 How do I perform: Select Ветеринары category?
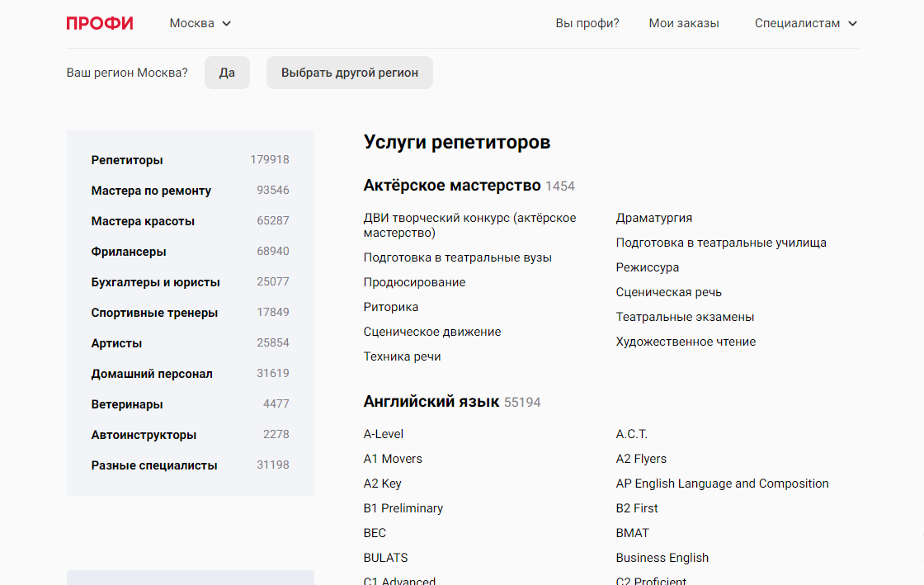click(x=127, y=405)
